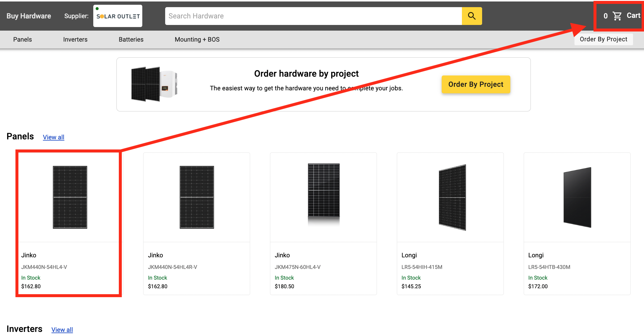Click the JKM475N-60HL4-V model text
This screenshot has width=644, height=334.
tap(298, 267)
